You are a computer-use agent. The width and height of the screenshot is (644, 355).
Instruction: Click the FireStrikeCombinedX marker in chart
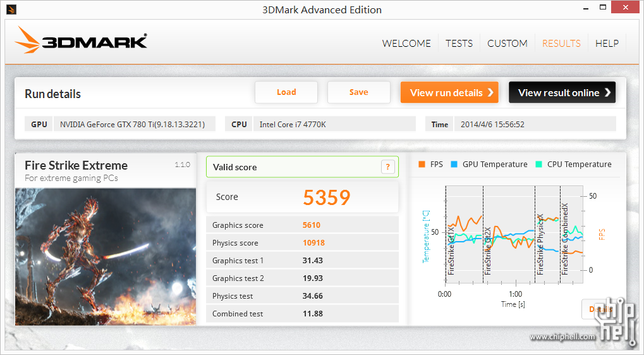565,239
